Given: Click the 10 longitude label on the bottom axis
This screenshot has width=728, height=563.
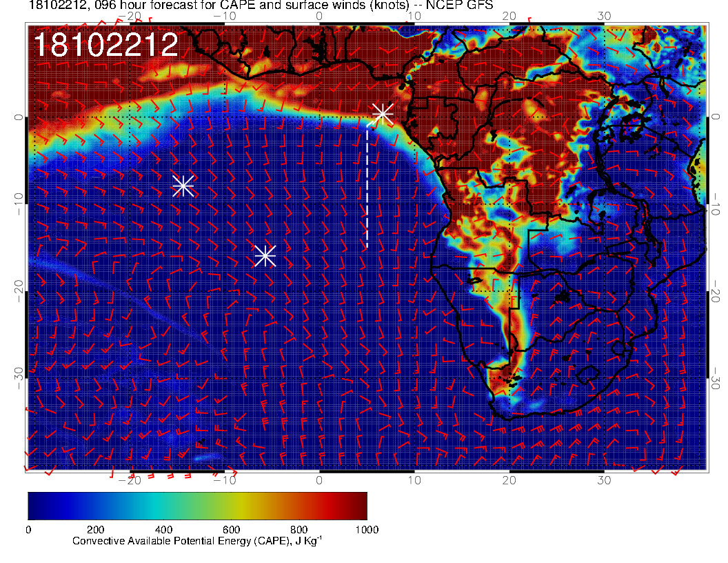Looking at the screenshot, I should [x=414, y=480].
